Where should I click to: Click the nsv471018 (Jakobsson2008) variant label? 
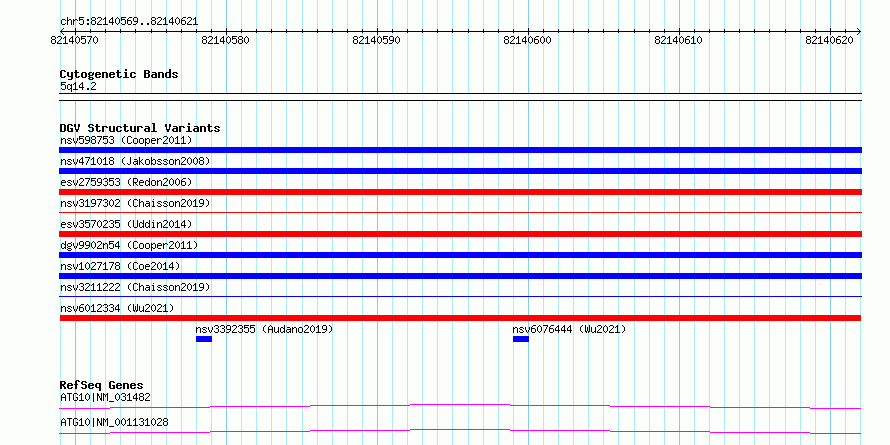(135, 161)
